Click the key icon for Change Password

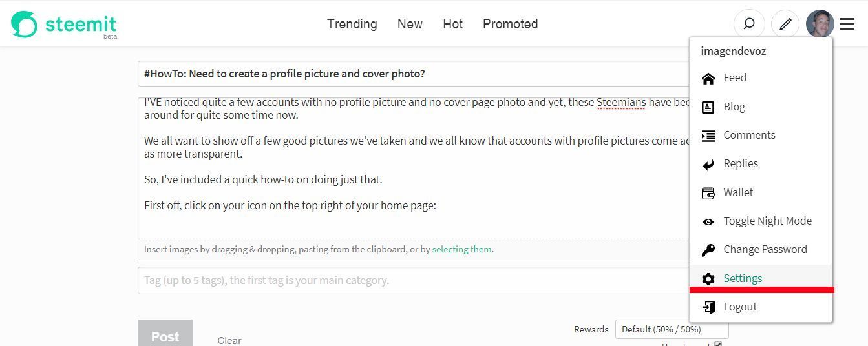pos(708,250)
